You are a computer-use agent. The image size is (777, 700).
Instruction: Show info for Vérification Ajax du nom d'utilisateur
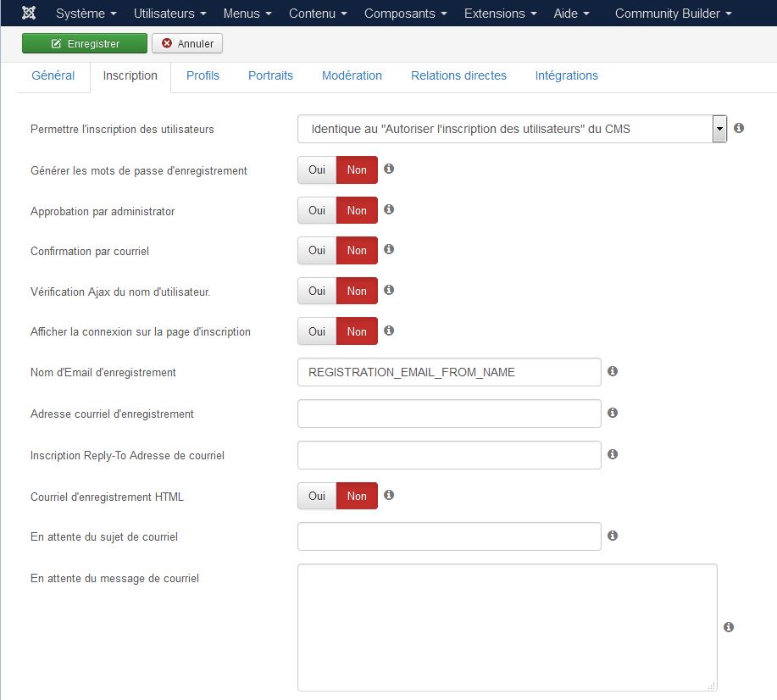click(x=389, y=290)
